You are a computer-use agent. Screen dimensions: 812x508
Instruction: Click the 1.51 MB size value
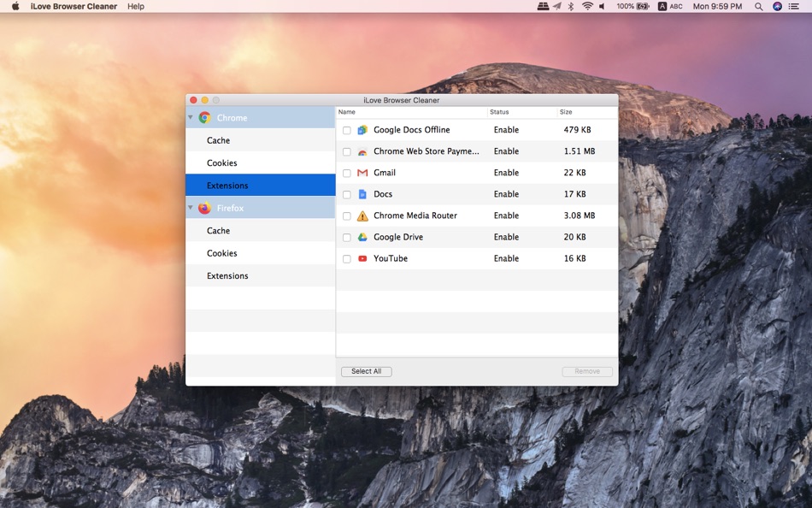click(580, 151)
